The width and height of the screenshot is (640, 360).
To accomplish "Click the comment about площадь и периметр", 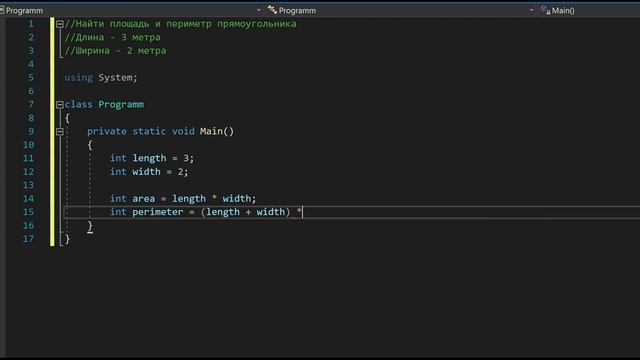I will pos(180,24).
